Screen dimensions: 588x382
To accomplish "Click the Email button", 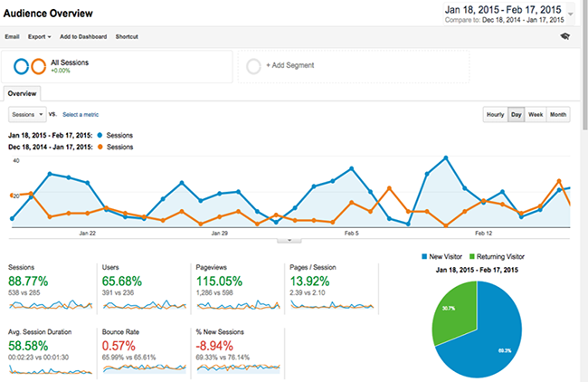I will [x=14, y=36].
